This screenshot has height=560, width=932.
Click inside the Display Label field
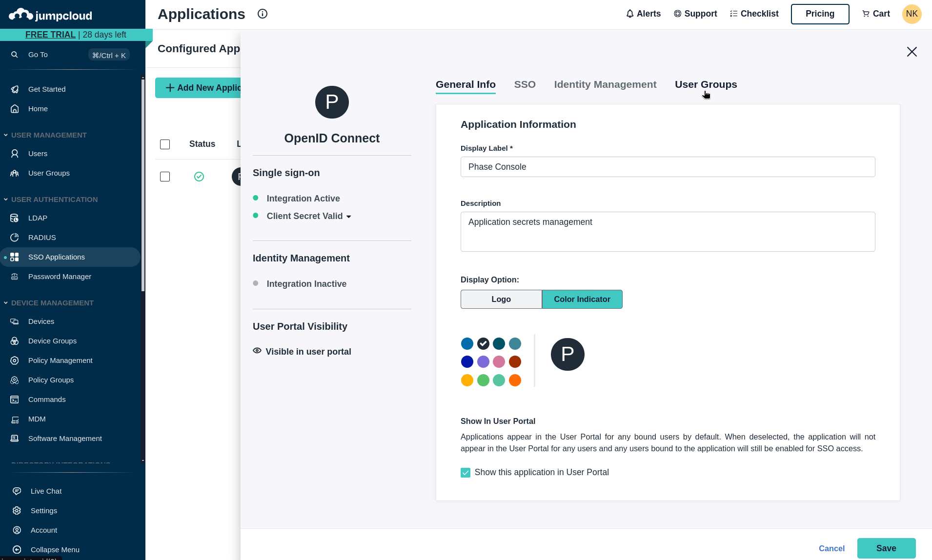668,166
